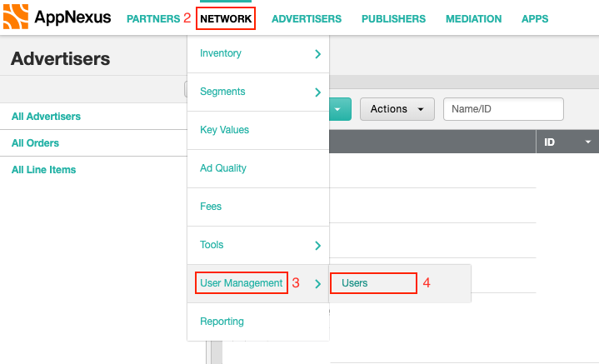This screenshot has width=599, height=364.
Task: Go to the Partners tab
Action: tap(153, 18)
